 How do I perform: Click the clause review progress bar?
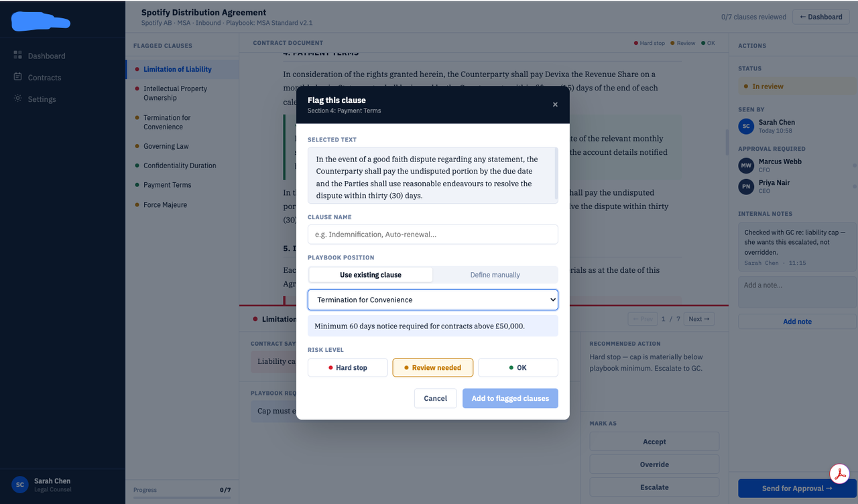tap(181, 497)
